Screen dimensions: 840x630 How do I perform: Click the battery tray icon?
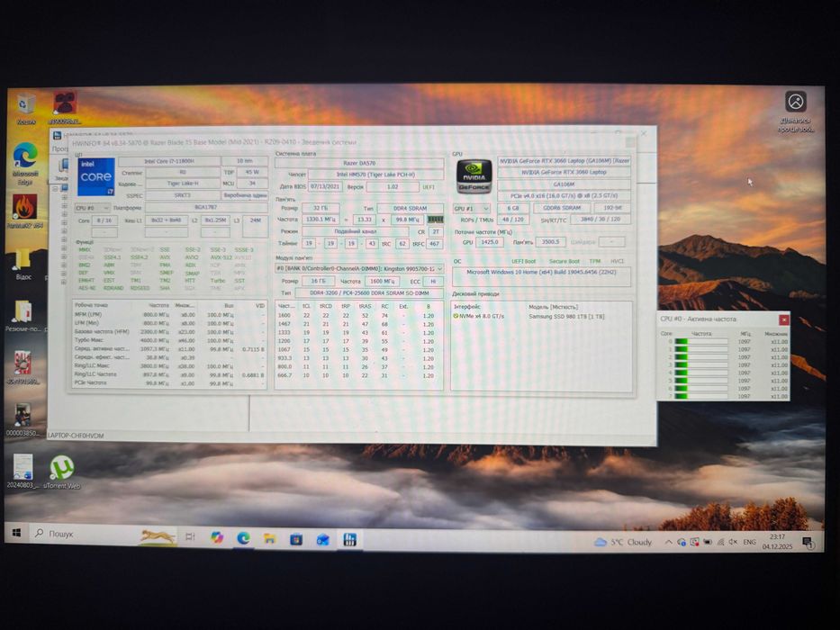point(708,542)
